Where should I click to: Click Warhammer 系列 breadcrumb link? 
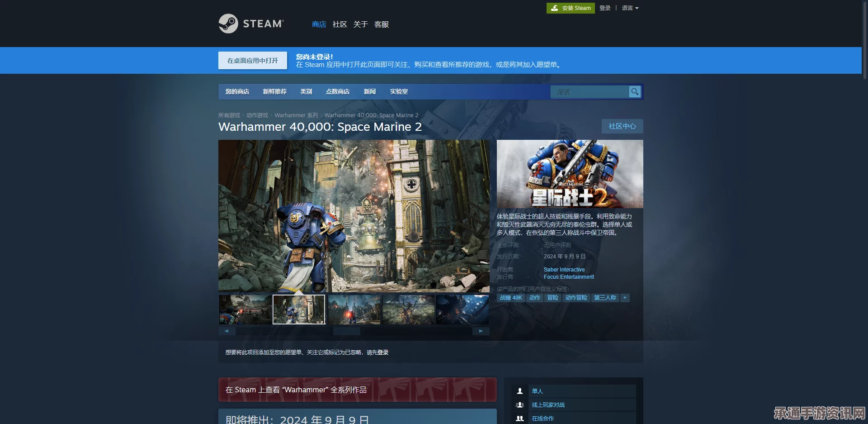coord(296,115)
